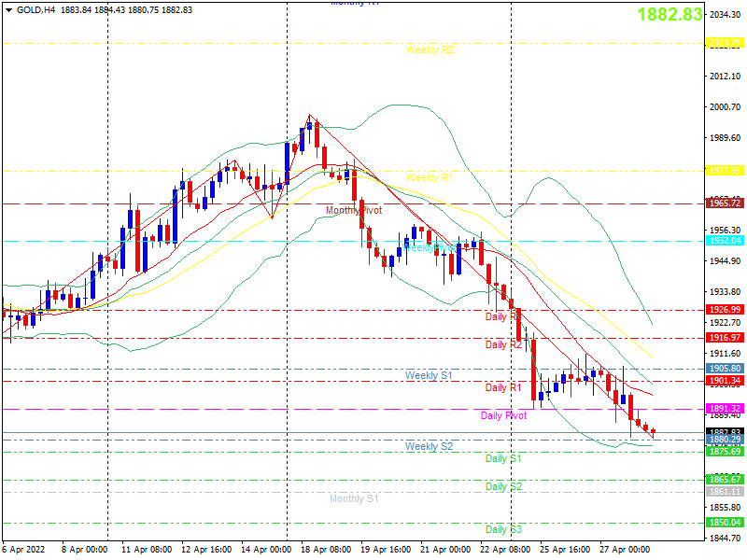This screenshot has width=747, height=560.
Task: Click the dark red 1965.72 price tag
Action: point(725,203)
